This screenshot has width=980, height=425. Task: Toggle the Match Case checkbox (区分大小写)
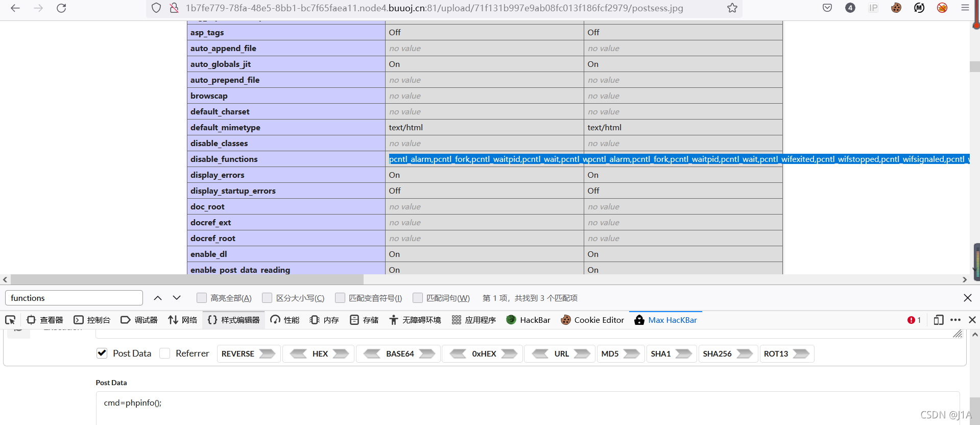[267, 298]
